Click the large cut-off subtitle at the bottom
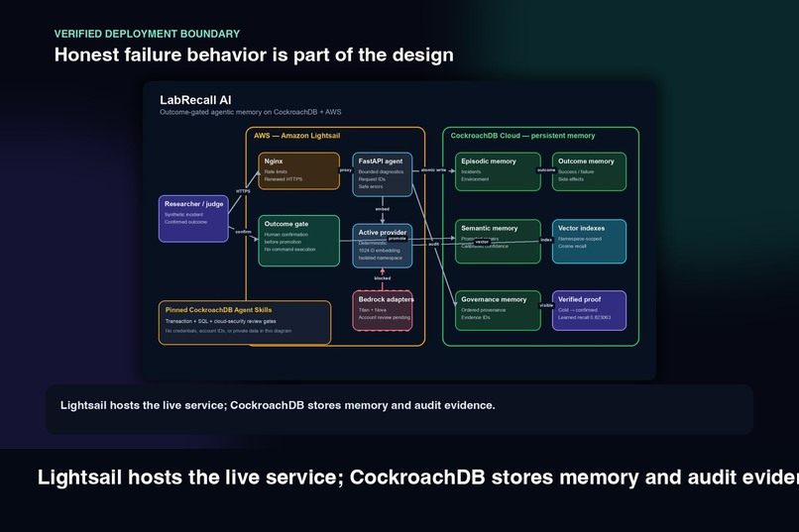 tap(418, 478)
